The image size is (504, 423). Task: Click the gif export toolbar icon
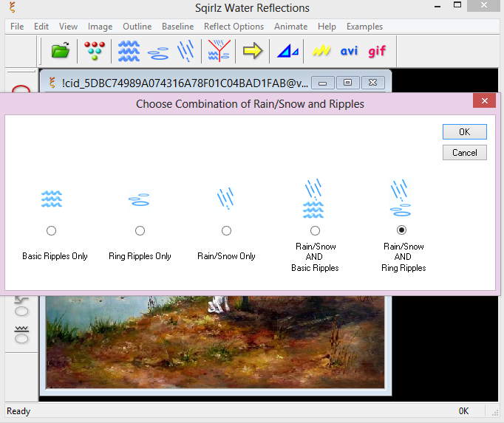(377, 51)
